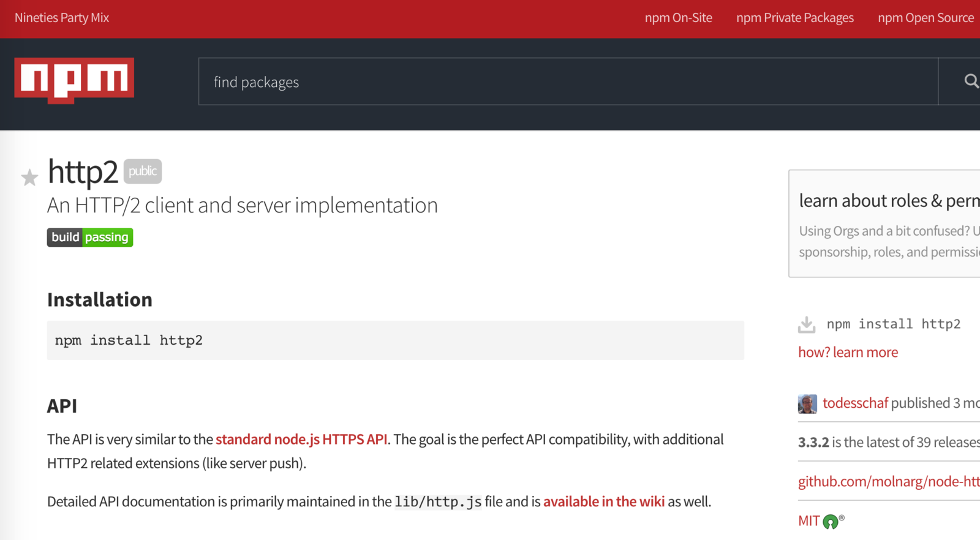The width and height of the screenshot is (980, 540).
Task: Go to npm On-Site
Action: click(679, 18)
